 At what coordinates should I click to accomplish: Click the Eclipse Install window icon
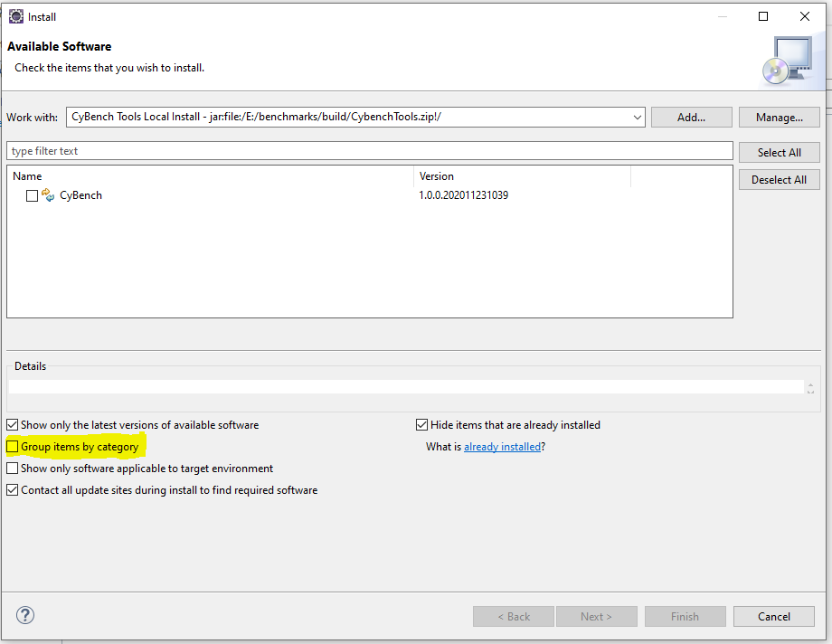pos(16,16)
